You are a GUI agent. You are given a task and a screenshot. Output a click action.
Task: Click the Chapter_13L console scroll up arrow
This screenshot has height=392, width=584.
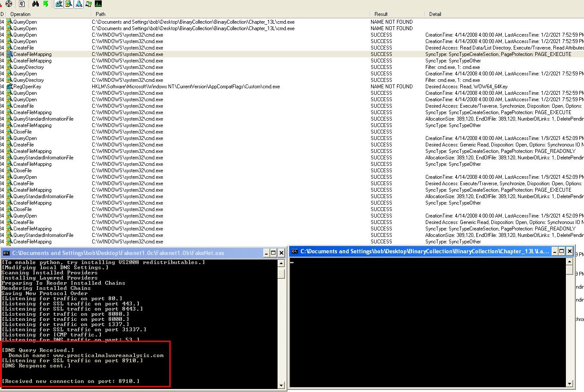[x=570, y=261]
